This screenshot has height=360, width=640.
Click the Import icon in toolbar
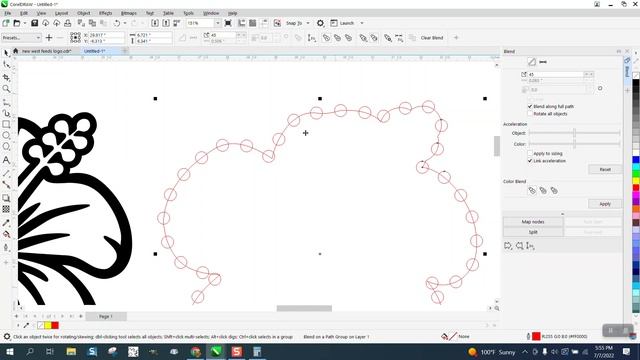pyautogui.click(x=155, y=23)
